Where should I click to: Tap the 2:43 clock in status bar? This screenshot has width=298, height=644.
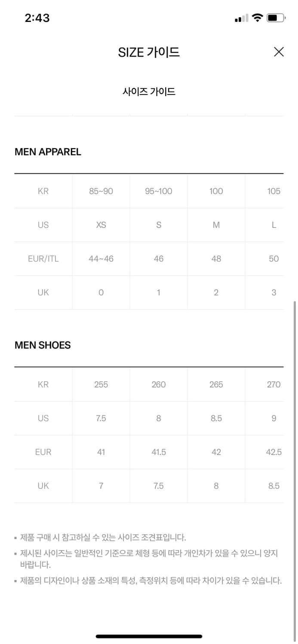pos(37,18)
